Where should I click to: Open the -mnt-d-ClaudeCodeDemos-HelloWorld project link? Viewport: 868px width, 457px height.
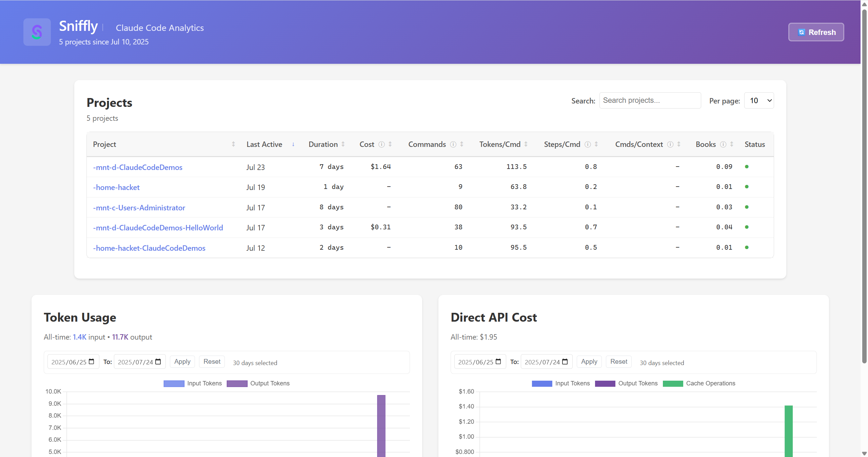click(x=158, y=228)
